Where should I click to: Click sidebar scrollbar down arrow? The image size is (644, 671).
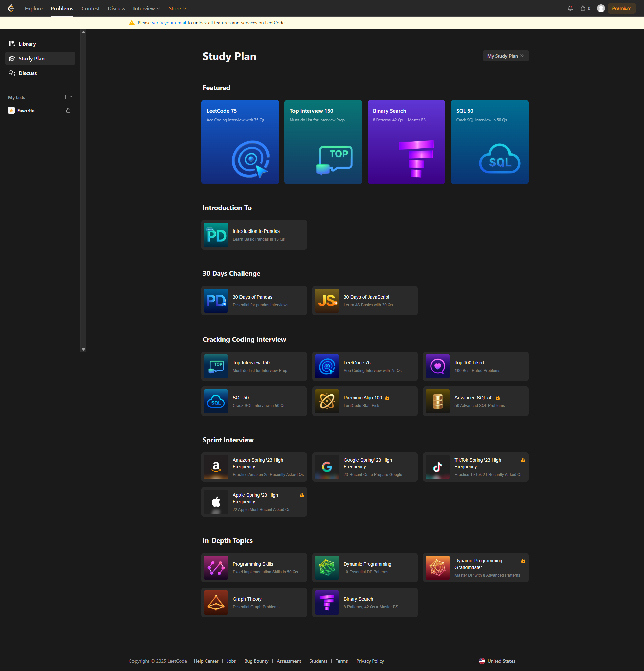tap(83, 350)
